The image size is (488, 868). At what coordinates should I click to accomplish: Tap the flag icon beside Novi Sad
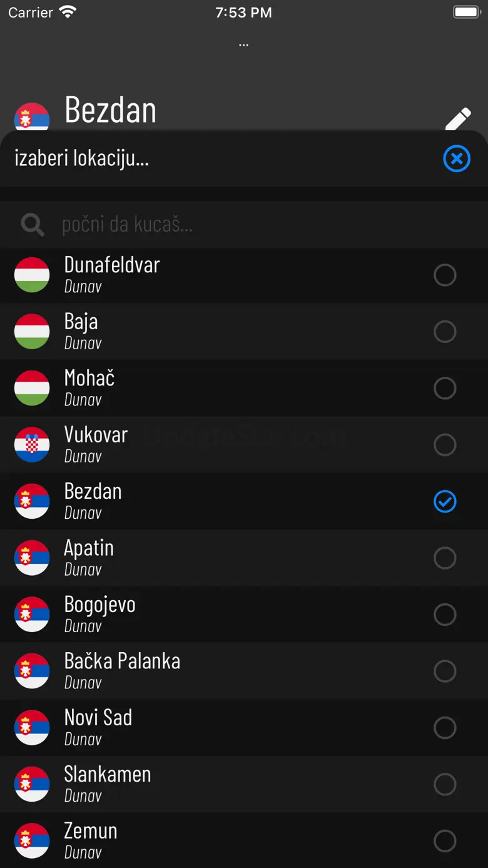click(32, 727)
